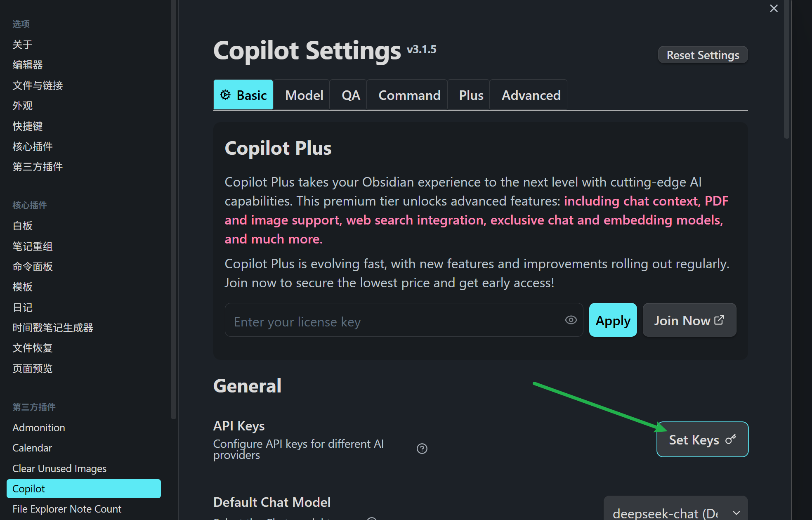Close the settings dialog with X
The image size is (812, 520).
[774, 9]
